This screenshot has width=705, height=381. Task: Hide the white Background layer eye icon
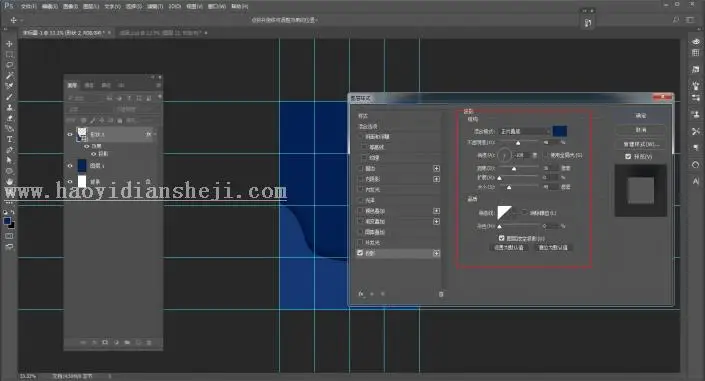click(70, 182)
